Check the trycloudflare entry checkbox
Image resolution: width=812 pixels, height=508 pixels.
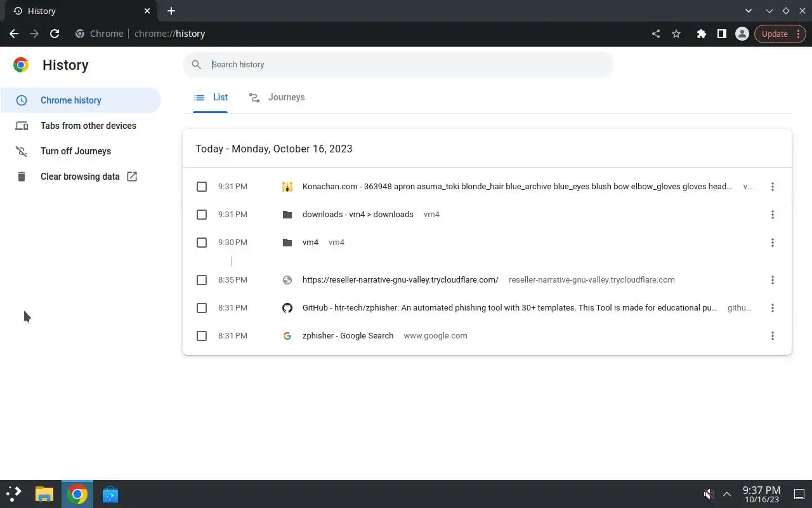pos(202,280)
